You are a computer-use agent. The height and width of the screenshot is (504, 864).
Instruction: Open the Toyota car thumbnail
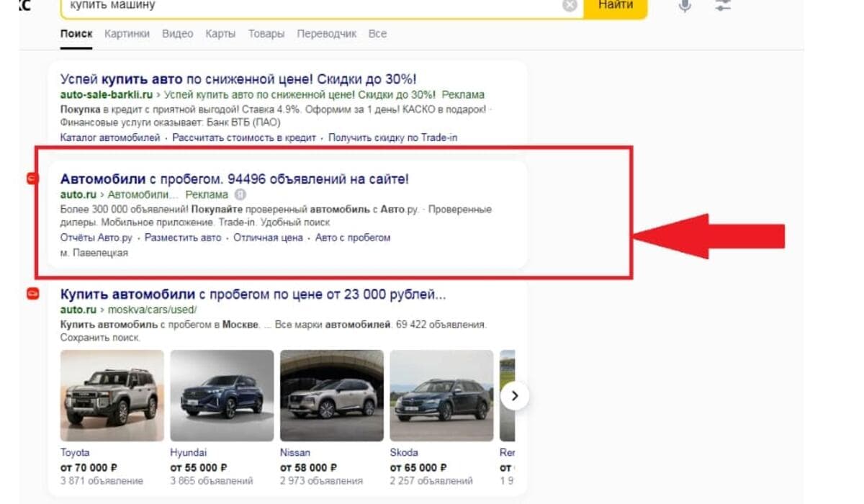click(x=112, y=395)
